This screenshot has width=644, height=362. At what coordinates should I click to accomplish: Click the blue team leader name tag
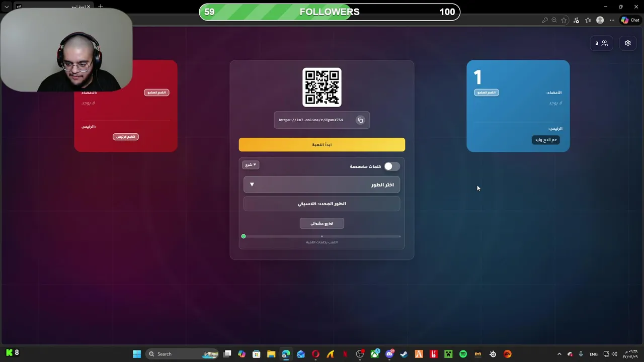click(x=546, y=140)
